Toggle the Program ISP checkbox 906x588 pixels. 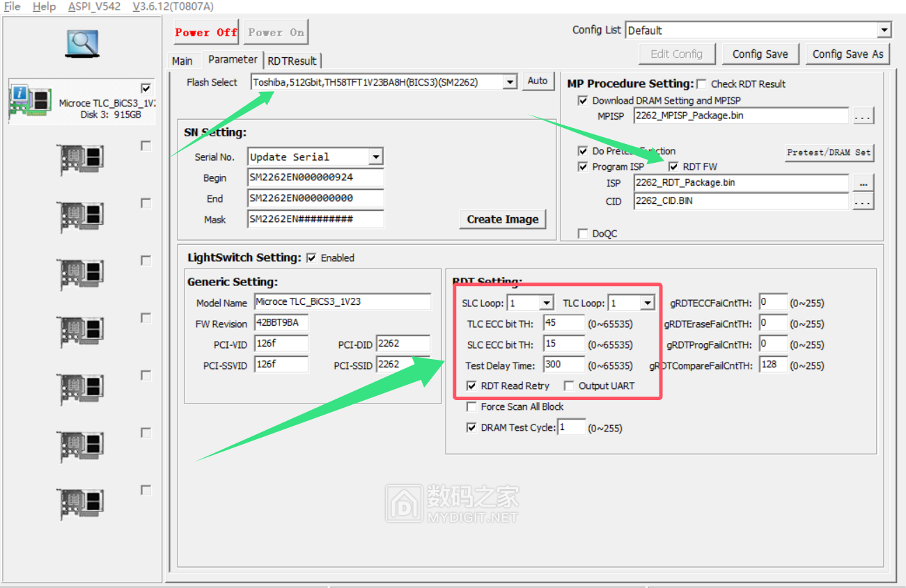583,166
